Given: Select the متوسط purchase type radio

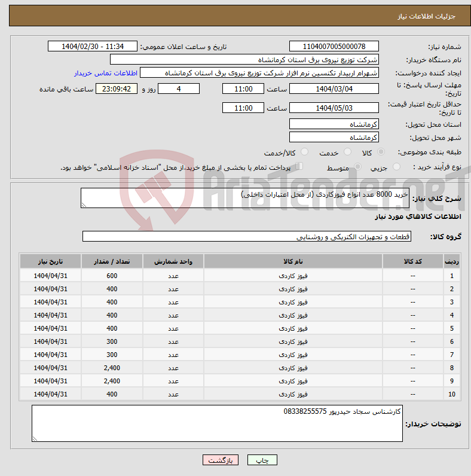Looking at the screenshot, I should coord(358,166).
